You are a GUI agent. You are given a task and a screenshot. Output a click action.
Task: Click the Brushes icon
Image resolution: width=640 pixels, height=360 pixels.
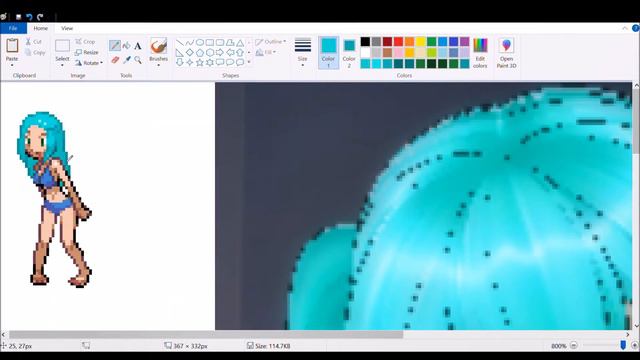pos(158,46)
